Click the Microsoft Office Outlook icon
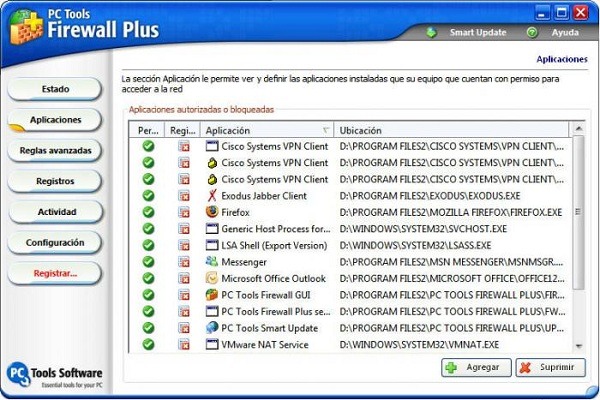Image resolution: width=600 pixels, height=400 pixels. (x=212, y=278)
